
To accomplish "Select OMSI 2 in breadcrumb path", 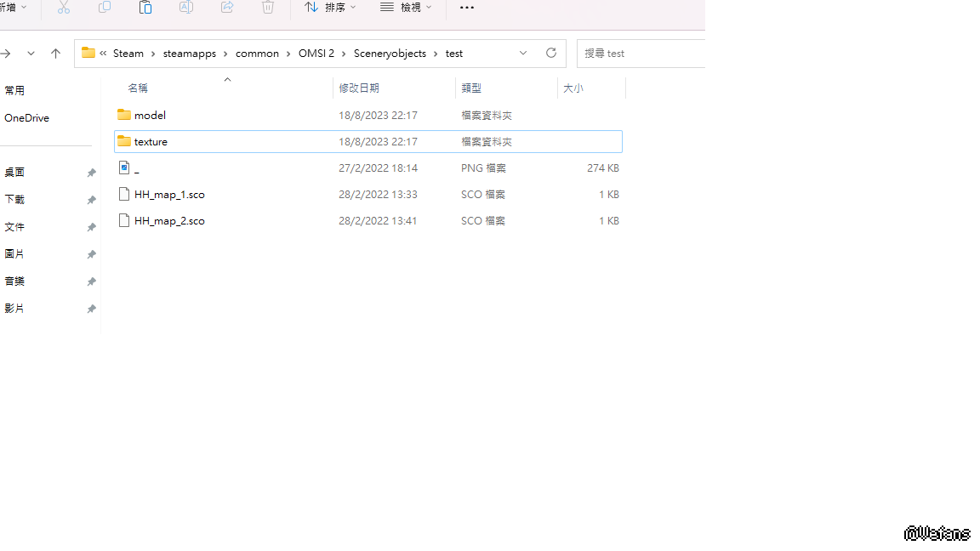I will (x=316, y=54).
